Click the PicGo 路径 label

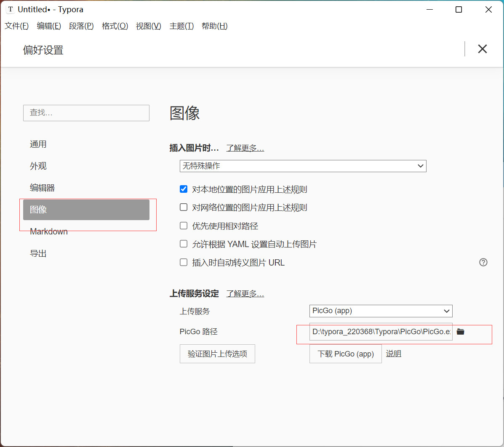point(198,332)
